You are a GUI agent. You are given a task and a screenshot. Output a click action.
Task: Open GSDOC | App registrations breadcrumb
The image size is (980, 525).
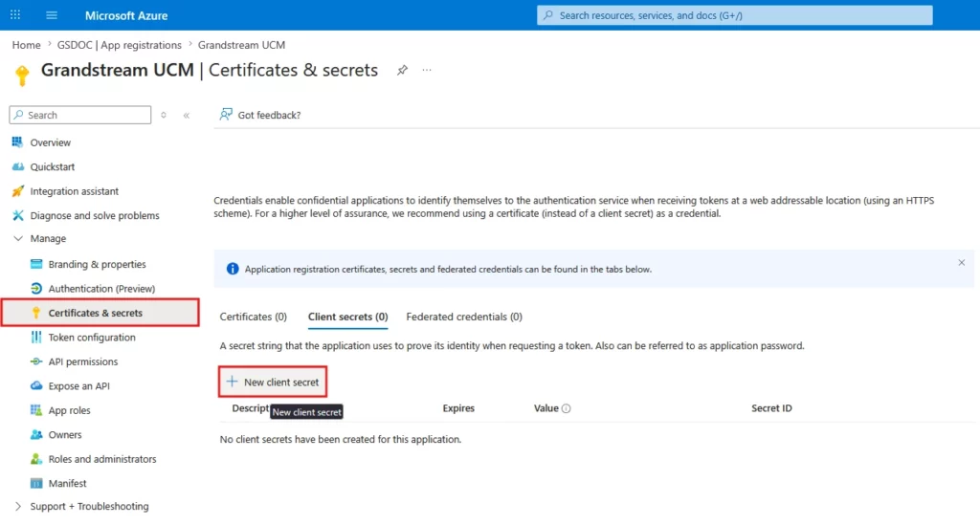point(120,45)
